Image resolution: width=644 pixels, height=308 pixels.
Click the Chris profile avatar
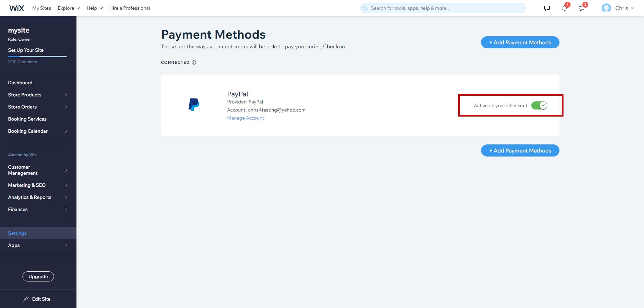606,8
